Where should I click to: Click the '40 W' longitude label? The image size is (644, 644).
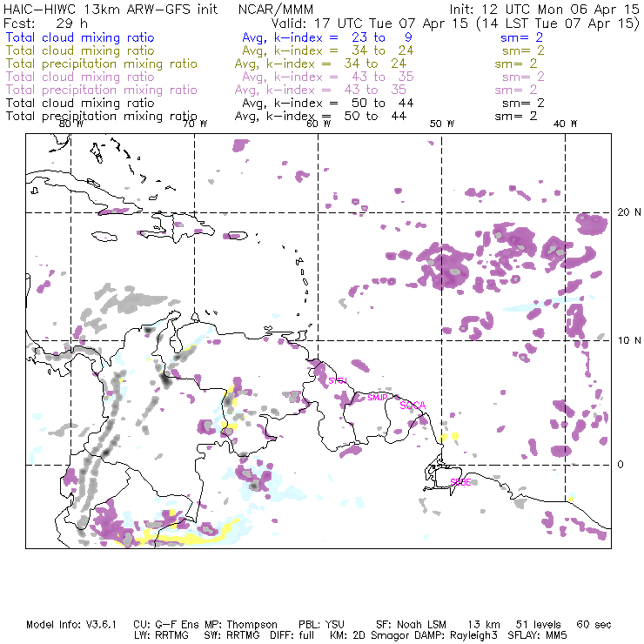point(565,124)
